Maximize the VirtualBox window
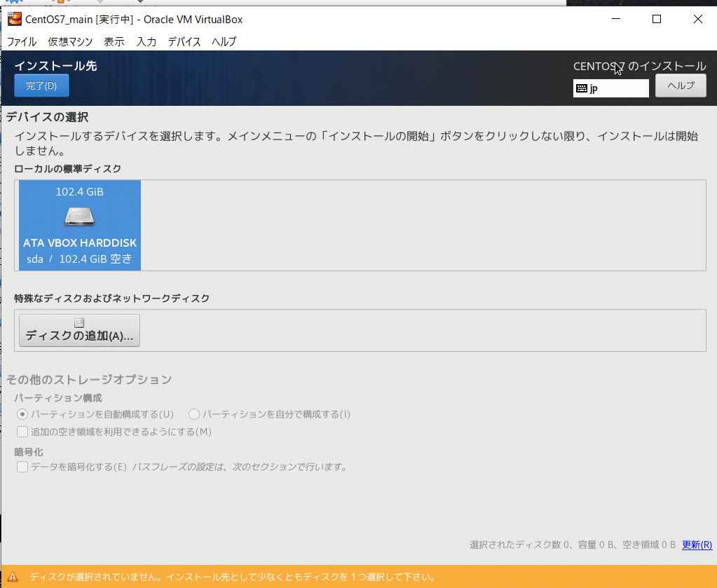 click(x=657, y=19)
